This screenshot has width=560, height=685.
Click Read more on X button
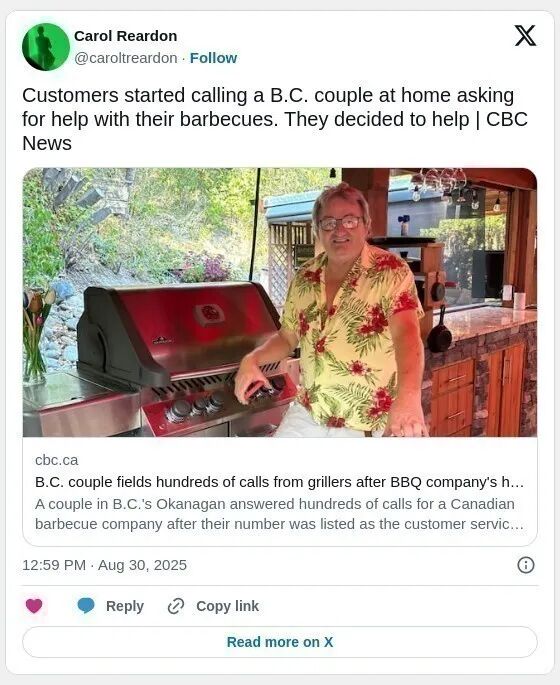pos(280,642)
